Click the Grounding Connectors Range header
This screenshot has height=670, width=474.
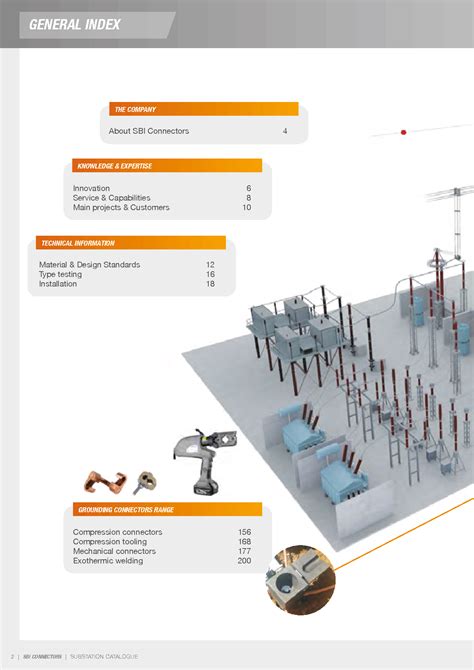167,509
